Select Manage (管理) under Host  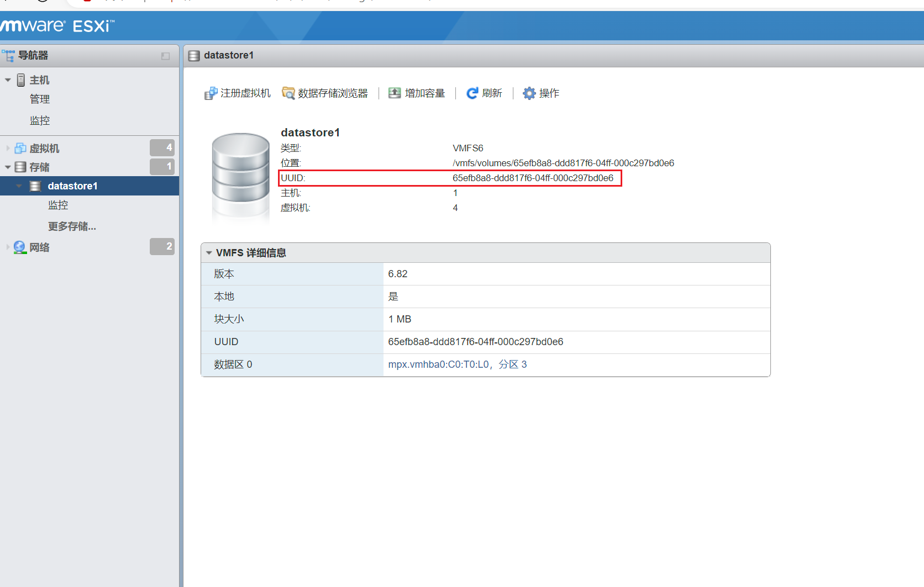click(40, 99)
